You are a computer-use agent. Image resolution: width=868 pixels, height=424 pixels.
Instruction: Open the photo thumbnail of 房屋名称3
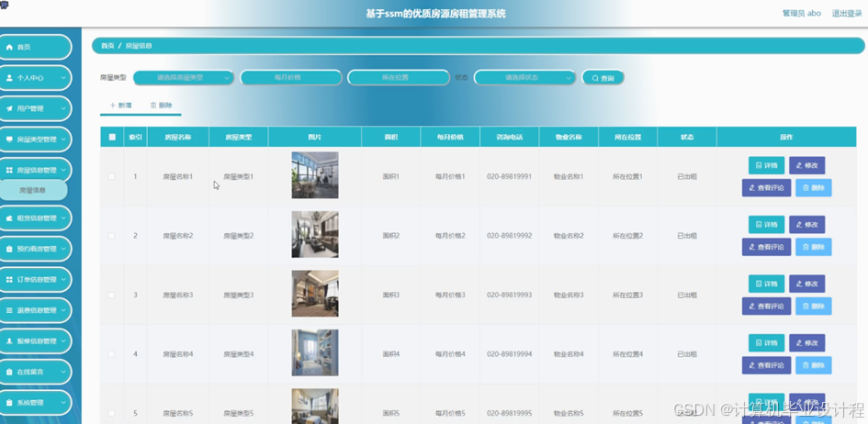315,294
